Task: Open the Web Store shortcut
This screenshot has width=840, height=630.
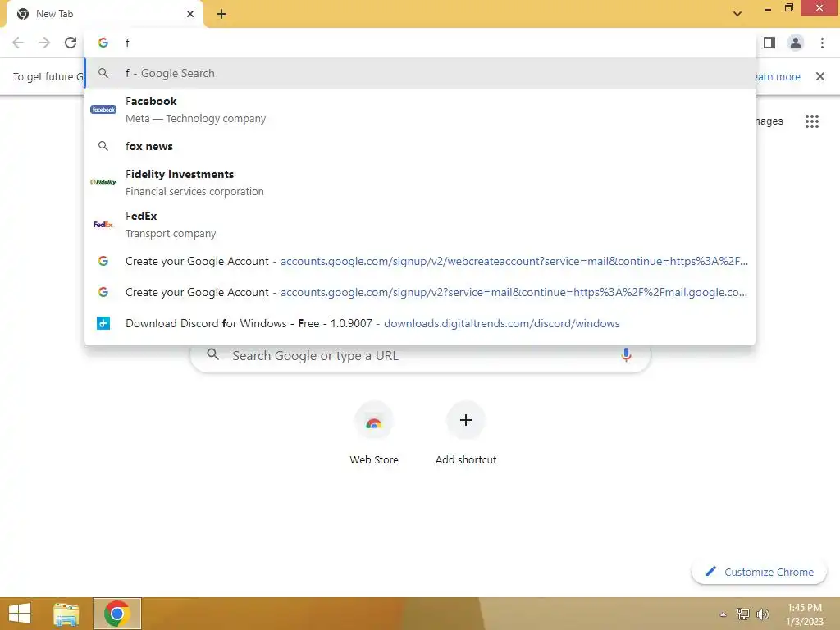Action: (x=374, y=433)
